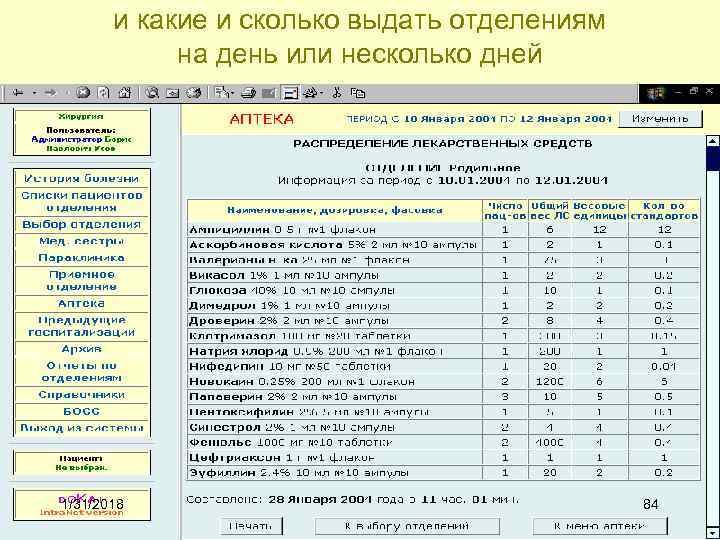Image resolution: width=720 pixels, height=540 pixels.
Task: Click column header Наименование, дозировка, фасовка
Action: click(x=335, y=211)
